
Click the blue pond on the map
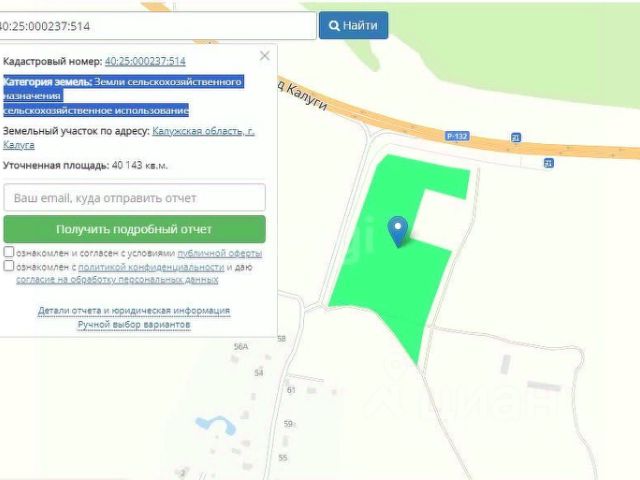[x=216, y=425]
